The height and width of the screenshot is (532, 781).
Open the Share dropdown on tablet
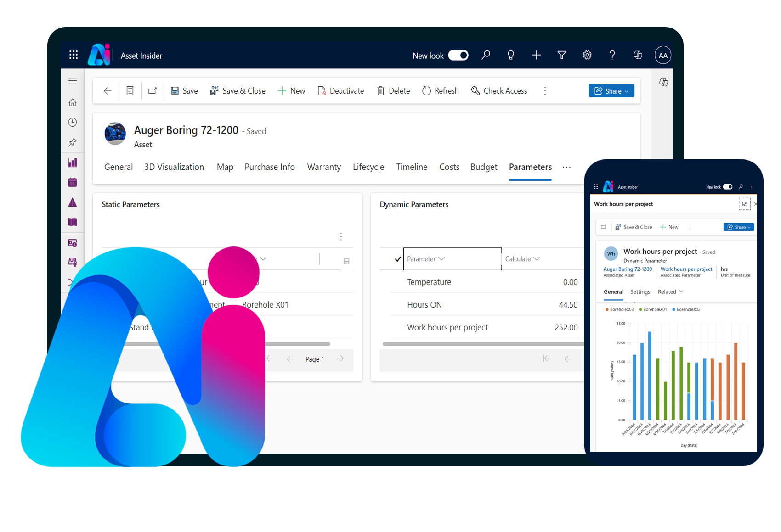tap(611, 91)
